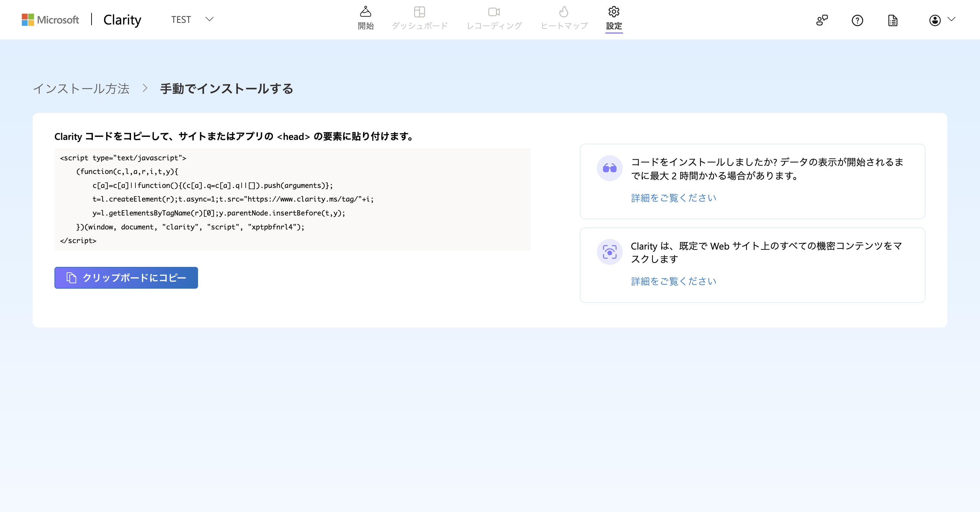Click the breadcrumb chevron separator
Image resolution: width=980 pixels, height=512 pixels.
click(x=145, y=88)
